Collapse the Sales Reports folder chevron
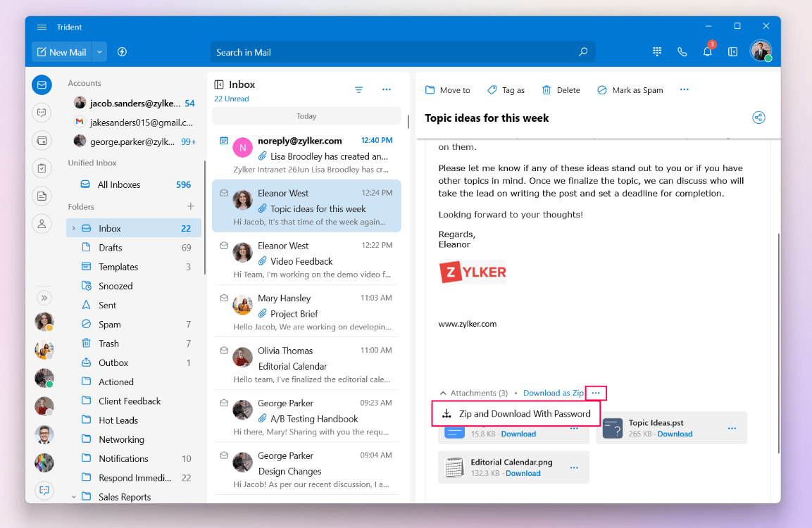 73,497
